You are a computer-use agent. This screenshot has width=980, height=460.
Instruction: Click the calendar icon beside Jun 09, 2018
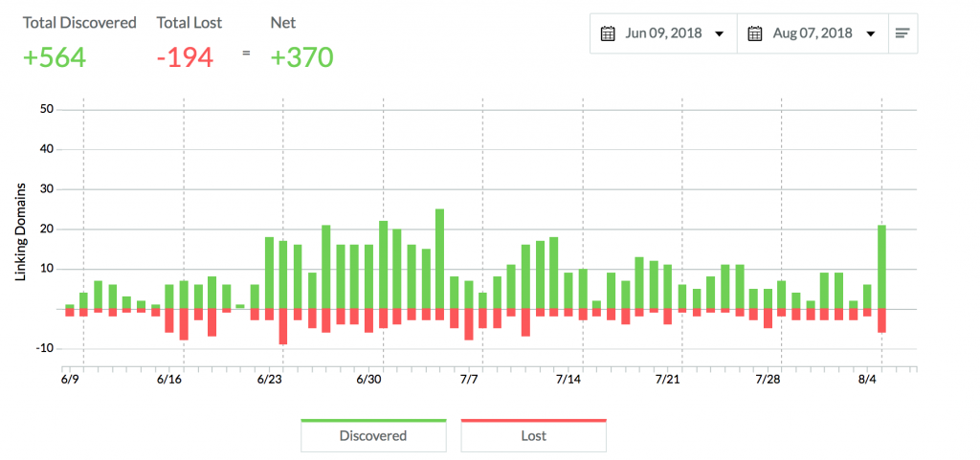(607, 33)
